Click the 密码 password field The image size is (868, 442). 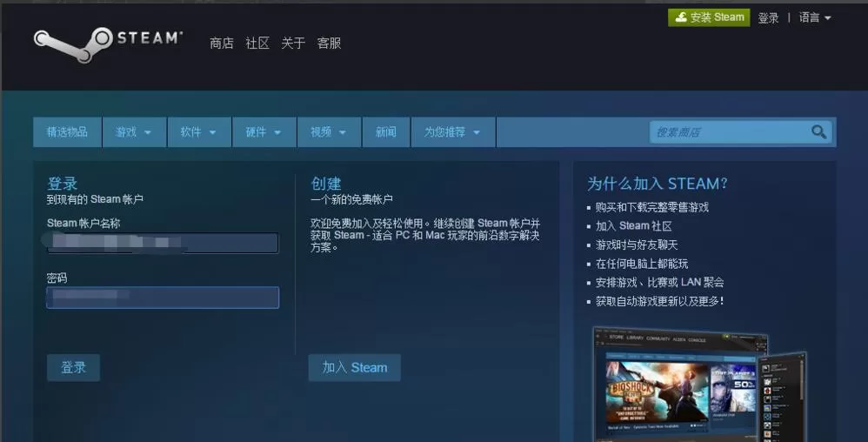[x=163, y=298]
